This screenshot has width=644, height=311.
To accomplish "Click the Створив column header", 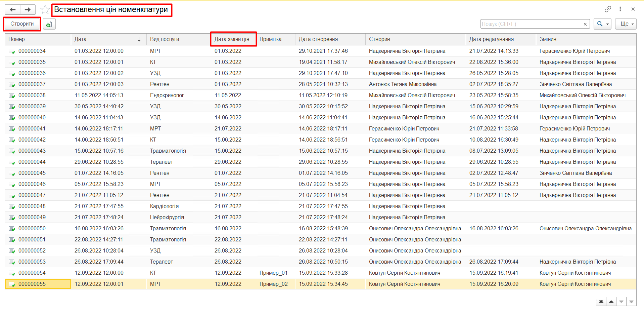I will [379, 39].
